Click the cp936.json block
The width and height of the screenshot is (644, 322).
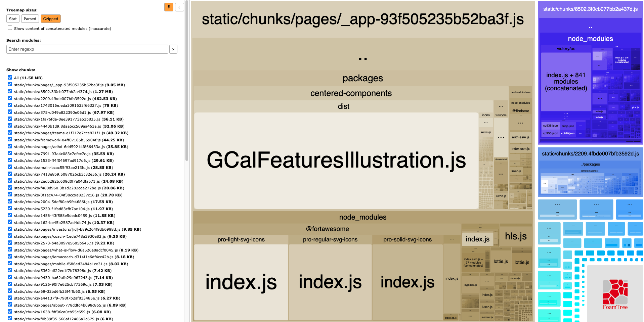click(551, 126)
